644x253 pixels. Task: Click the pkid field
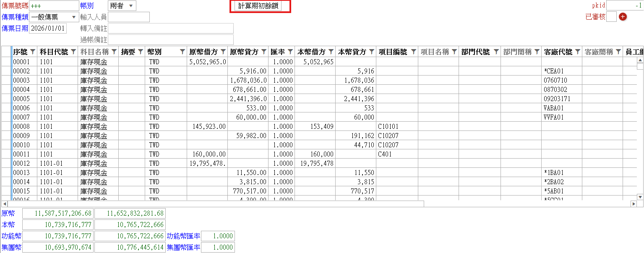[625, 5]
